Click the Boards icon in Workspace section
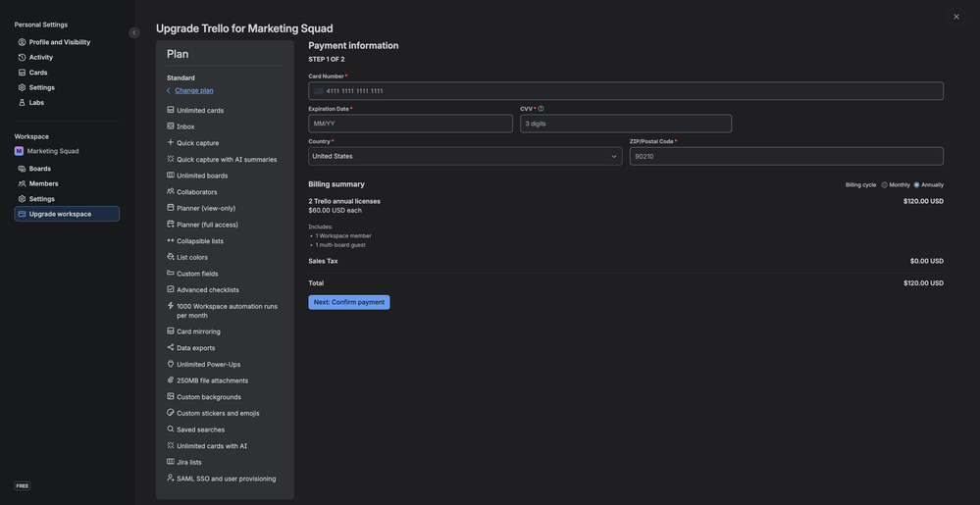The width and height of the screenshot is (980, 505). click(22, 169)
